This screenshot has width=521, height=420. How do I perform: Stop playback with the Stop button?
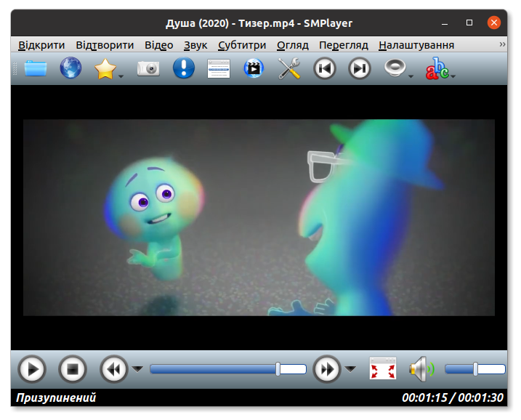[x=73, y=369]
